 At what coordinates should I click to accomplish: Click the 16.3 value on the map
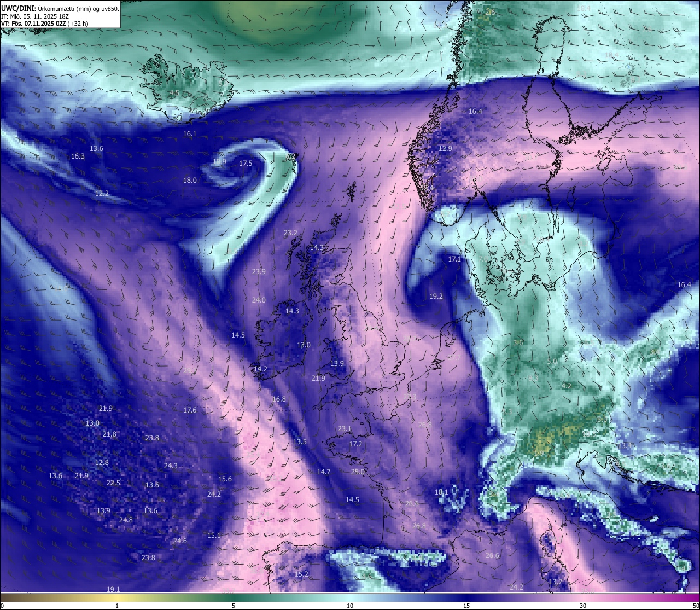click(78, 156)
